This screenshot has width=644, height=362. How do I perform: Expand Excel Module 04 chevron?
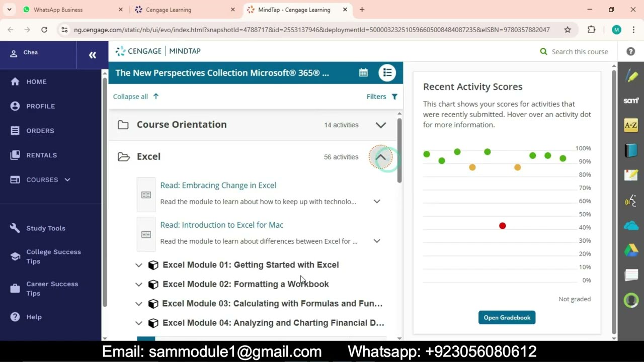coord(139,323)
